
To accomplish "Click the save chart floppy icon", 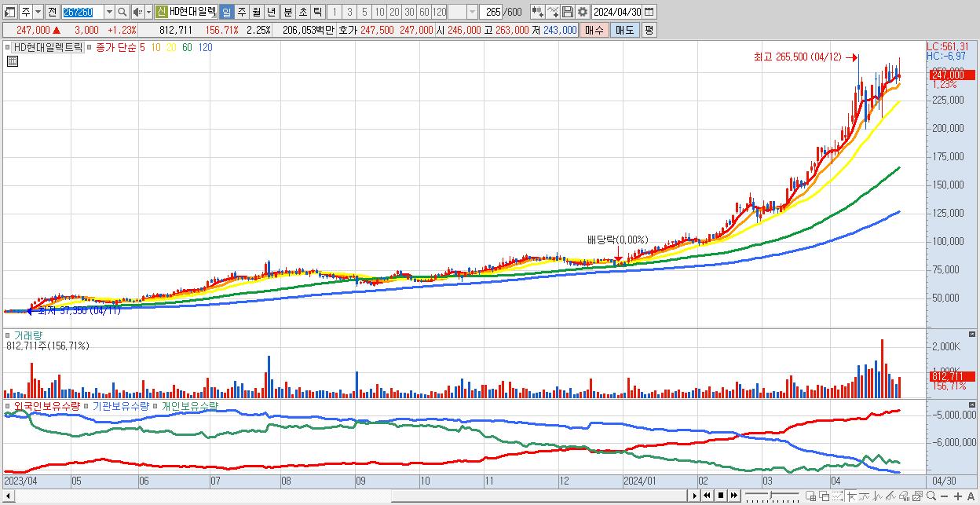I will pyautogui.click(x=568, y=12).
